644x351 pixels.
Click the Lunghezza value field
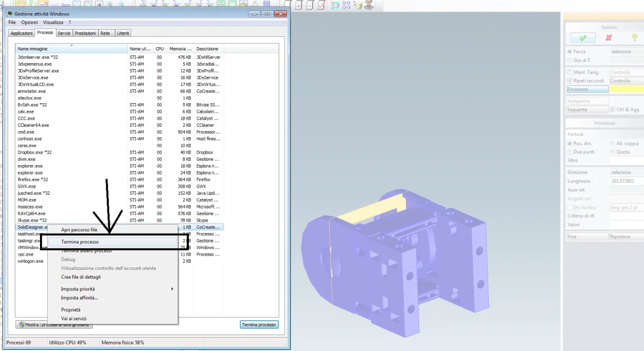coord(627,181)
